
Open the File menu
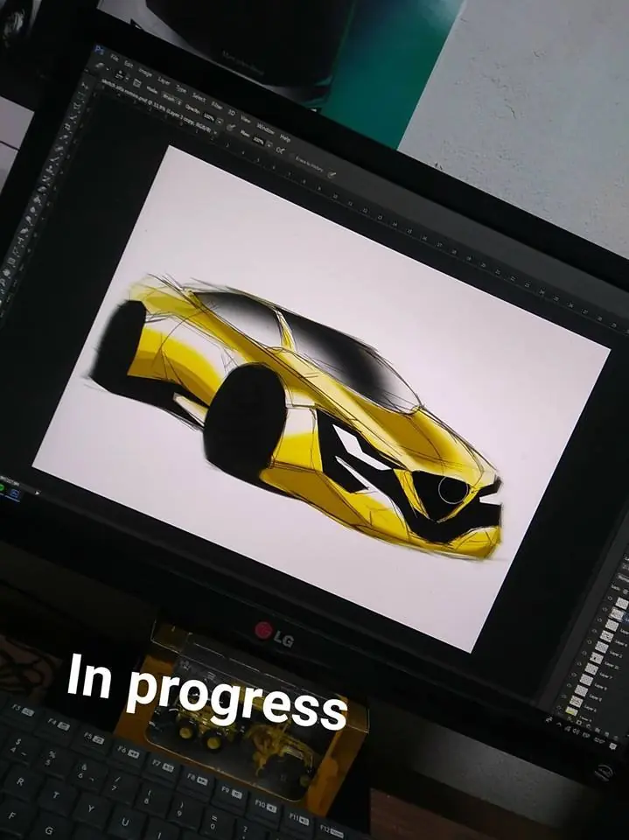tap(114, 58)
